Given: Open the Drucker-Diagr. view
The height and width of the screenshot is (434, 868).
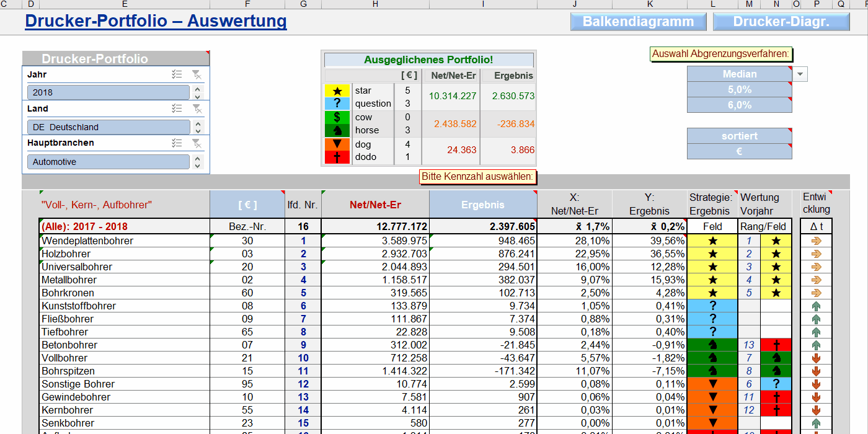Looking at the screenshot, I should pos(781,22).
